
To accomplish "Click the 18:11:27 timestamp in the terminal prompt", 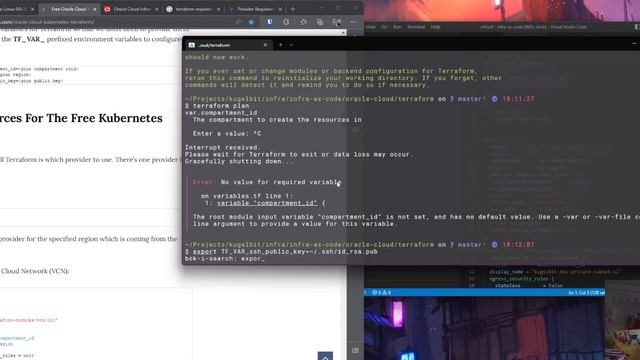I will pos(518,99).
